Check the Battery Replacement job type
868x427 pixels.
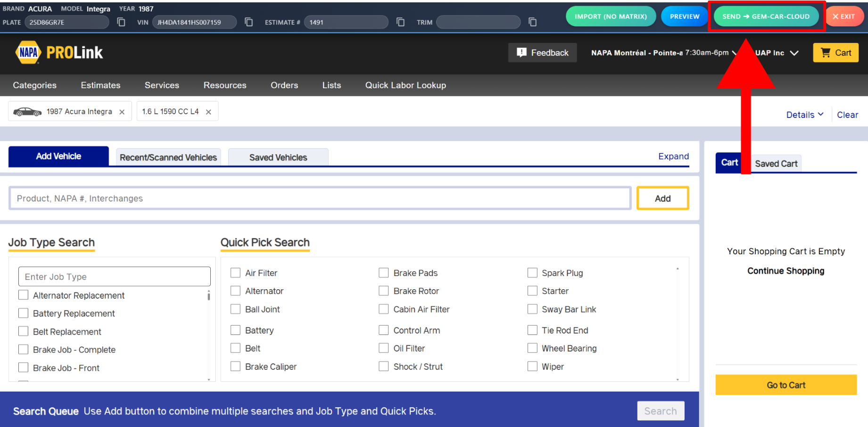coord(23,313)
